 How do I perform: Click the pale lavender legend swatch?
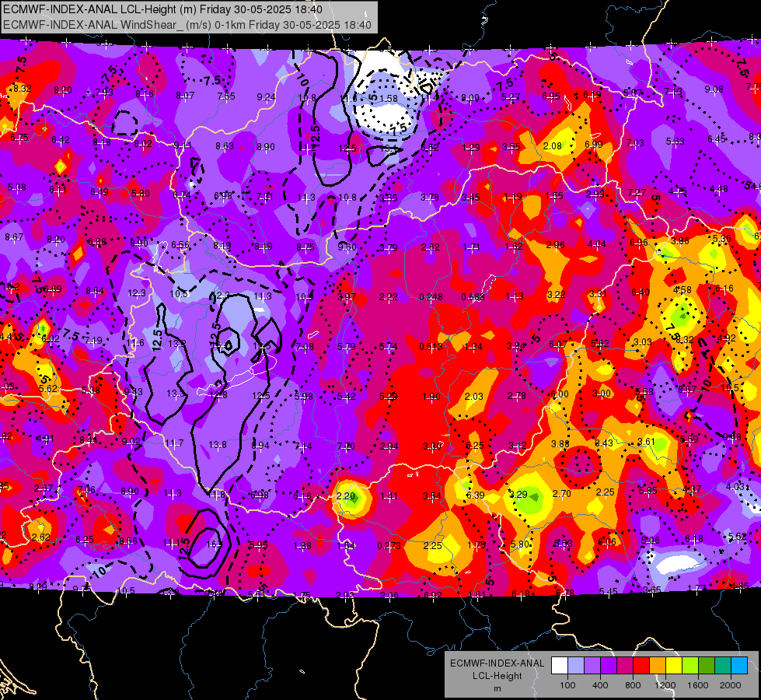[576, 666]
